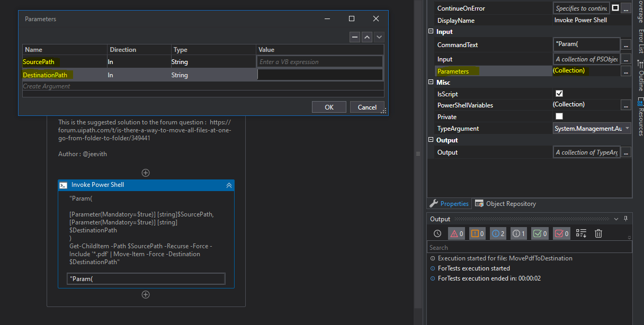Open the Outline side tab
Viewport: 644px width, 325px height.
point(640,77)
